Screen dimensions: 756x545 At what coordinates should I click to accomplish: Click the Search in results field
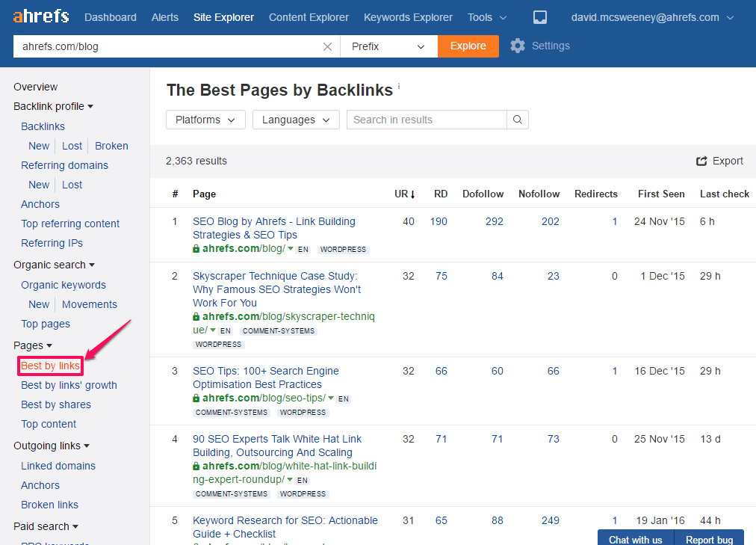pyautogui.click(x=427, y=120)
